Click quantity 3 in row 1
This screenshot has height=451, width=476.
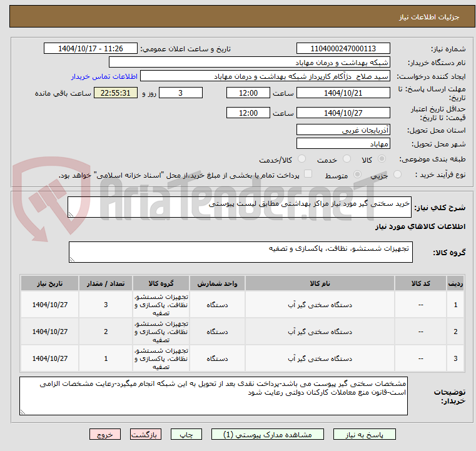106,305
